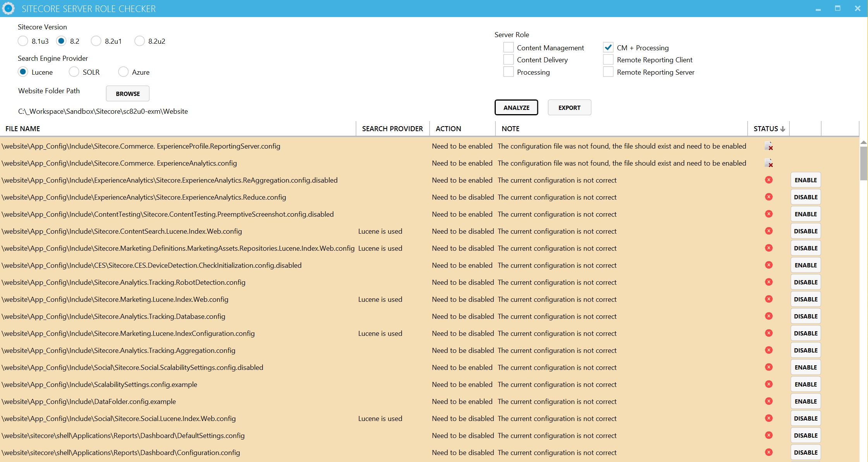Click missing-file status icon for ExperienceProfile.ReportingServer.config
Image resolution: width=868 pixels, height=462 pixels.
click(768, 146)
